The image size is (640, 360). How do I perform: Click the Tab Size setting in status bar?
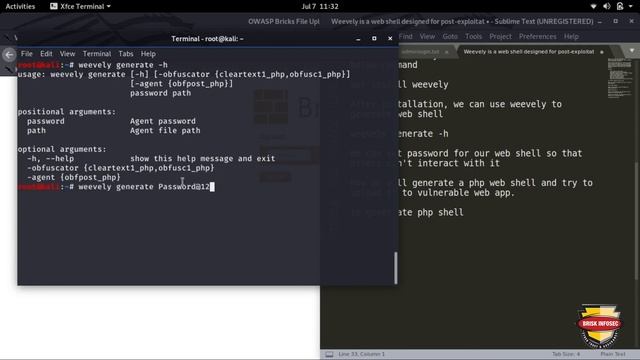click(566, 354)
